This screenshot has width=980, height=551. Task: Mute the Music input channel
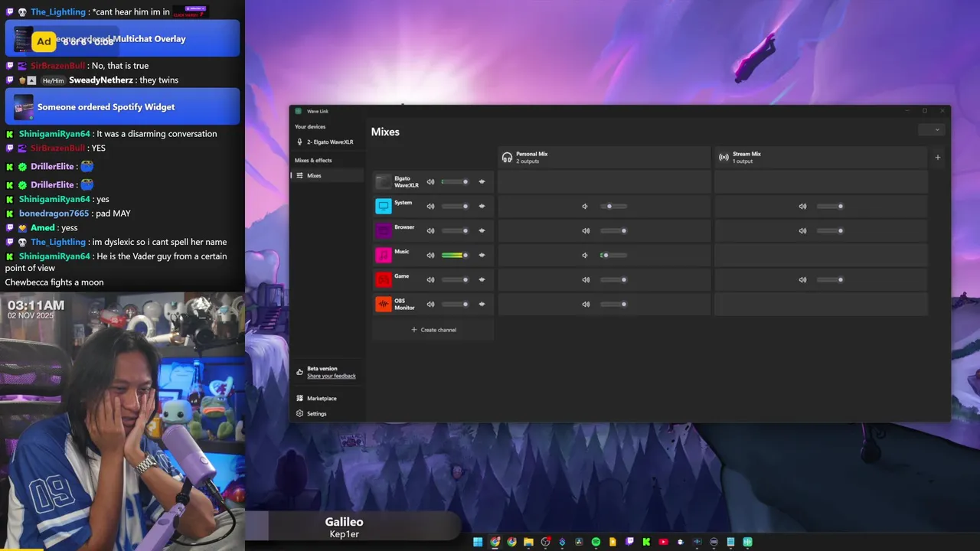click(430, 255)
